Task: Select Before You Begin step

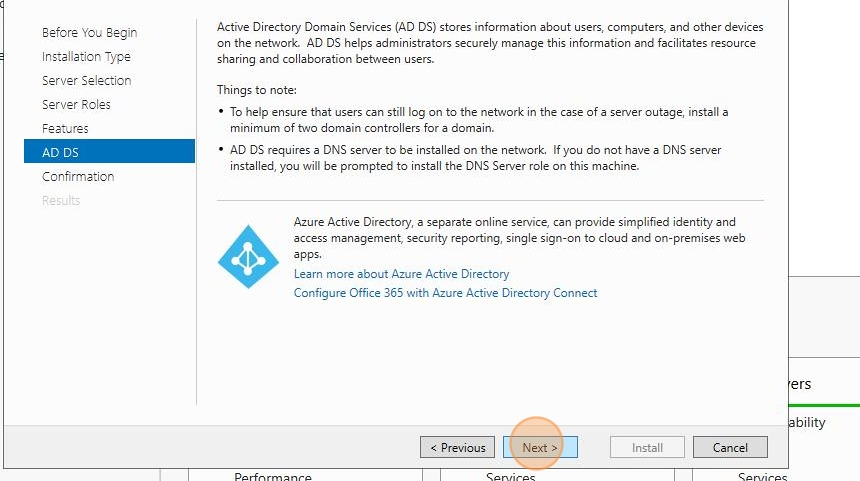Action: tap(89, 33)
